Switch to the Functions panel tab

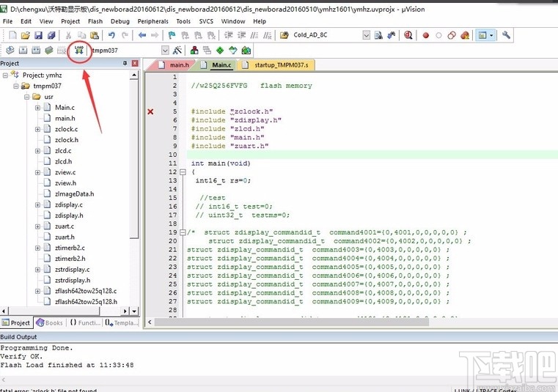[85, 323]
